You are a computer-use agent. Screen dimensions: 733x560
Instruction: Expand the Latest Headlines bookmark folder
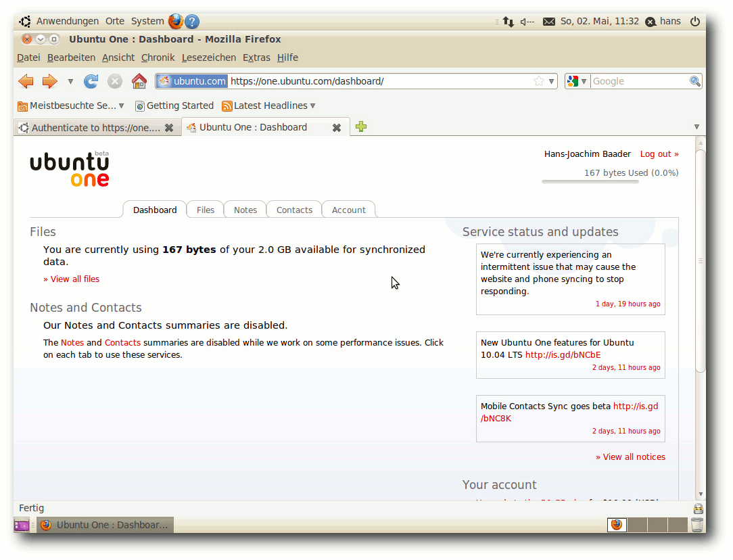pos(269,106)
